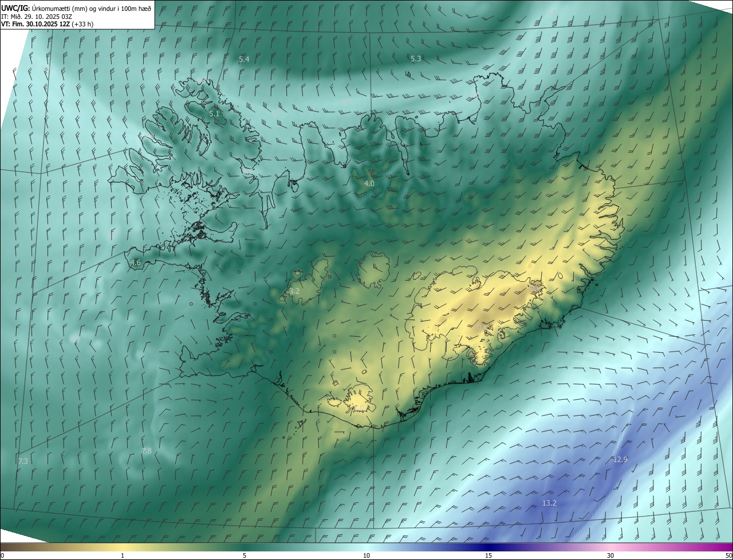
Task: Click the initial time line 'IT: Mið. 29. 10. 2025 03Z'
Action: point(37,16)
